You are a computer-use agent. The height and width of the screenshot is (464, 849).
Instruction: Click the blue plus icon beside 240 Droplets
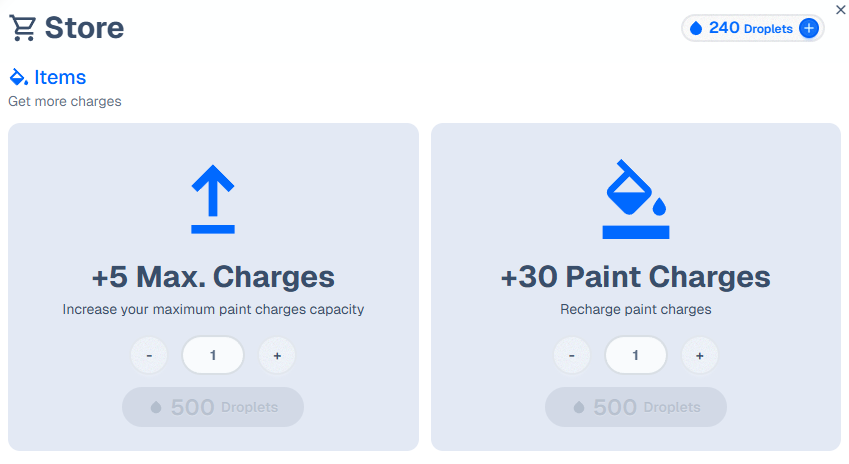click(809, 28)
